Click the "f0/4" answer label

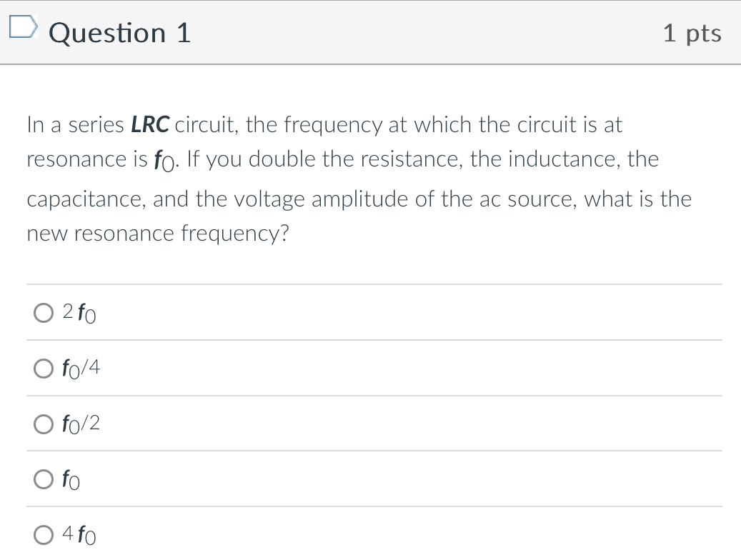[x=80, y=368]
